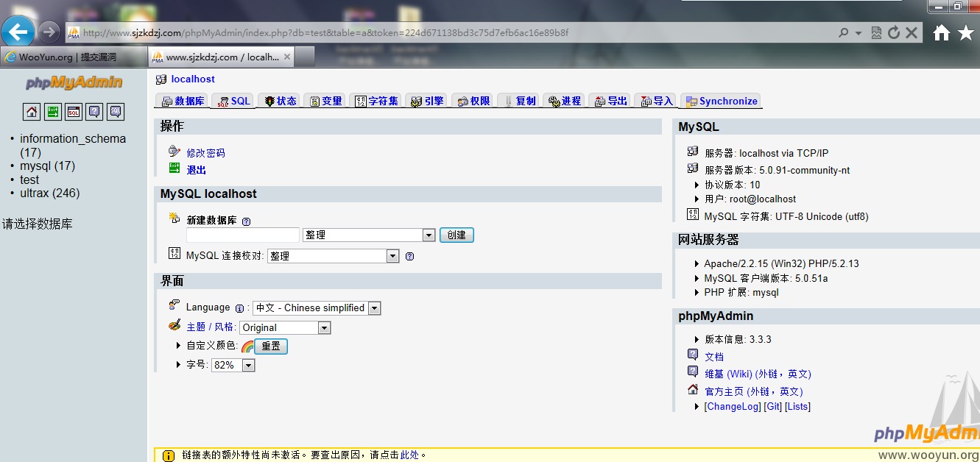980x462 pixels.
Task: Select the ultrax database in sidebar
Action: (49, 193)
